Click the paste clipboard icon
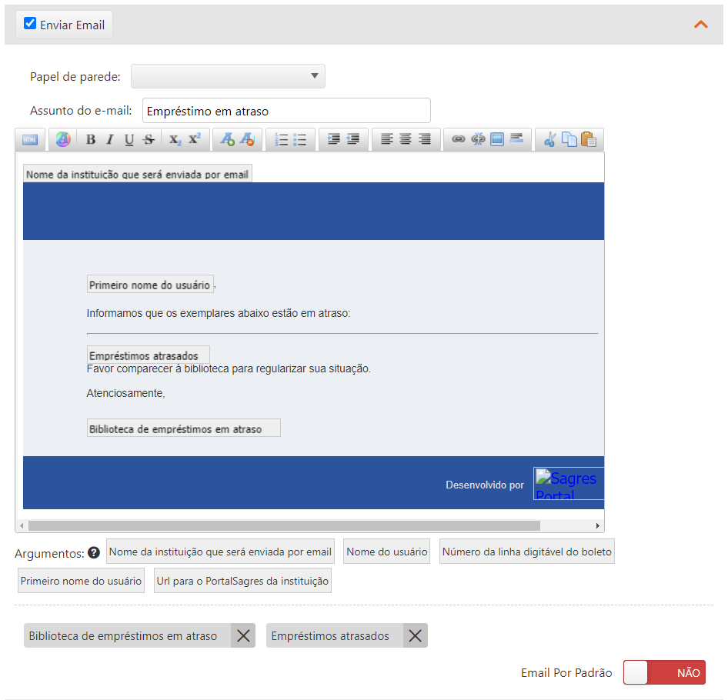 [589, 139]
